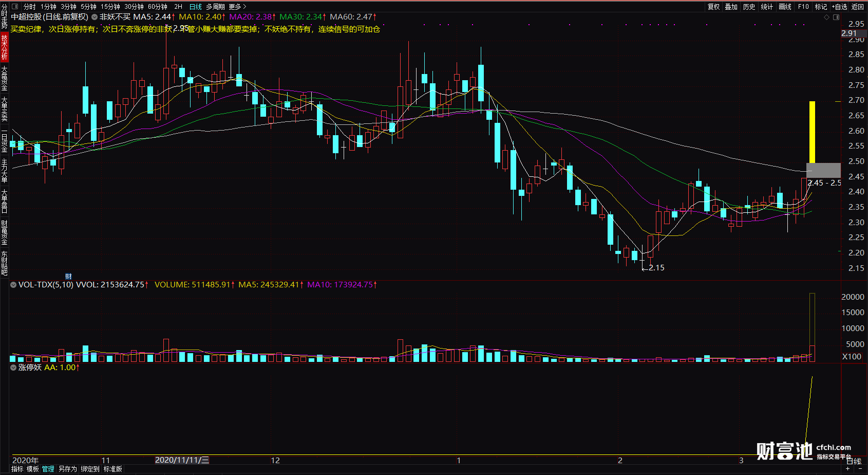The image size is (868, 475).
Task: Click the diamond marker icon above the price axis
Action: [x=826, y=17]
